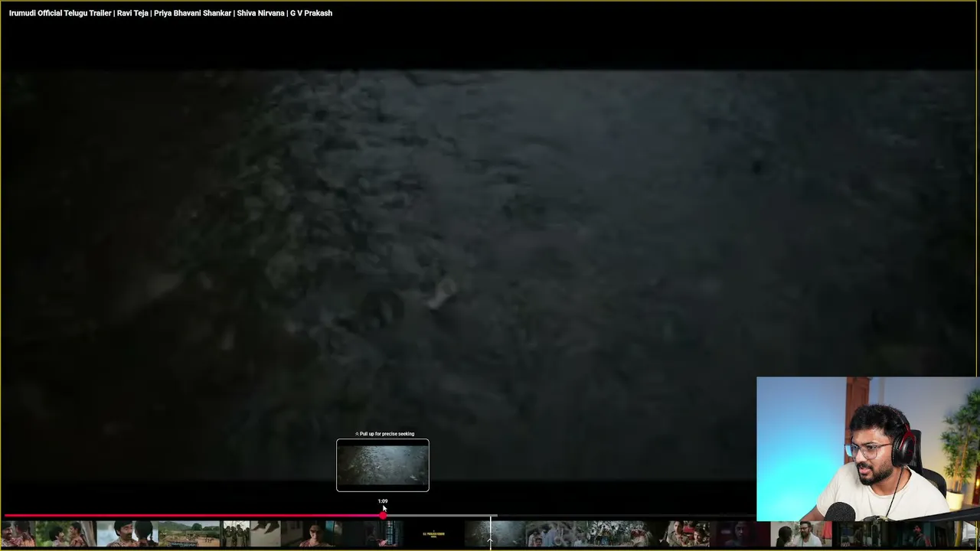Click the red scrubber handle on the progress bar
Screen dimensions: 980x551
coord(383,516)
